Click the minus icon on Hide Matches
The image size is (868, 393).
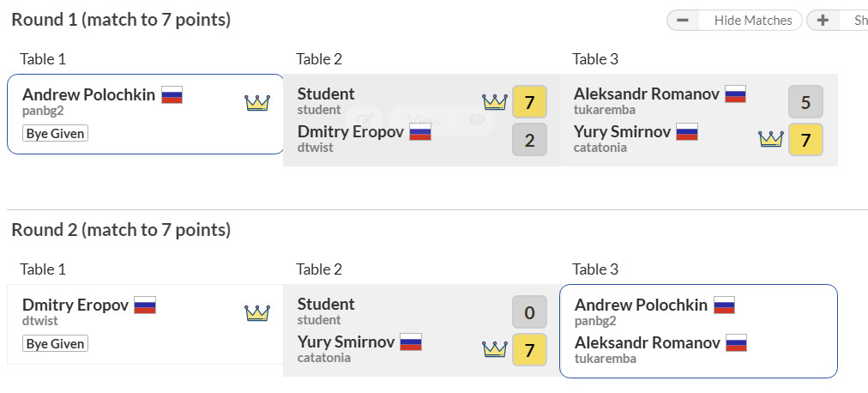click(x=683, y=21)
